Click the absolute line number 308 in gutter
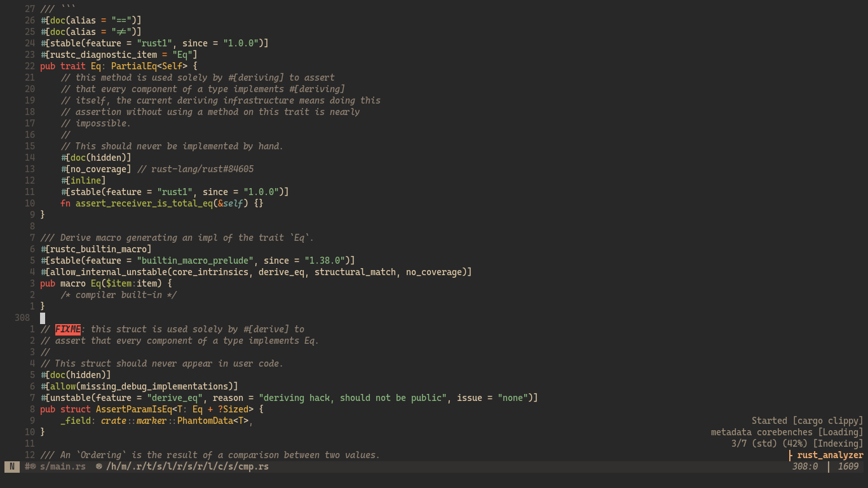This screenshot has height=488, width=868. click(x=22, y=318)
